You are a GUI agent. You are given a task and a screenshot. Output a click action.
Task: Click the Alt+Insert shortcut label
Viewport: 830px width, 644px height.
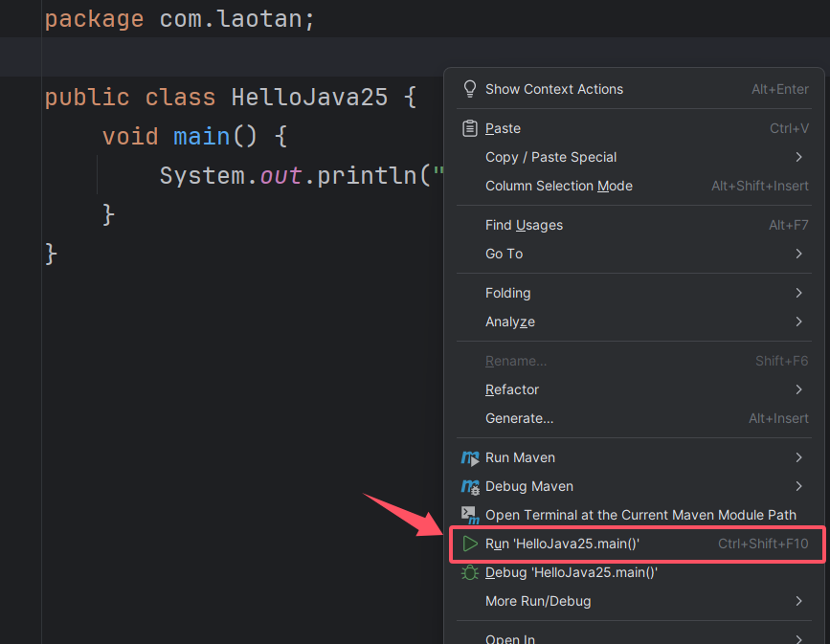click(778, 418)
